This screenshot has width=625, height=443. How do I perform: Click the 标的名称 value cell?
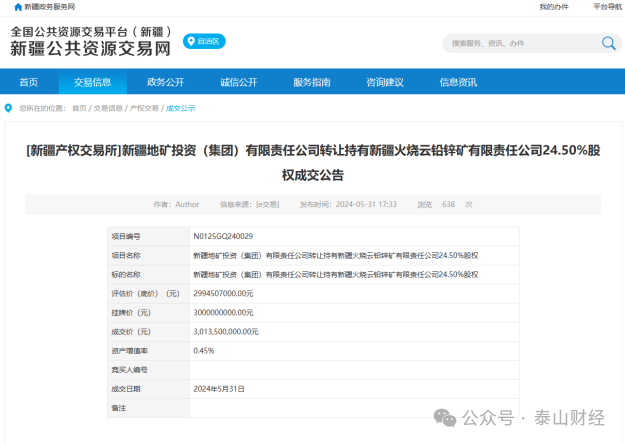pos(354,275)
